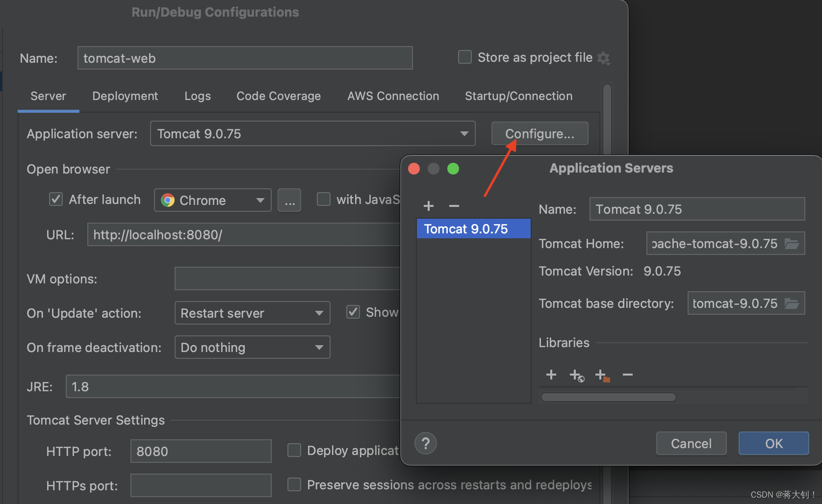Click the browser ellipsis button
Viewport: 822px width, 504px height.
289,200
